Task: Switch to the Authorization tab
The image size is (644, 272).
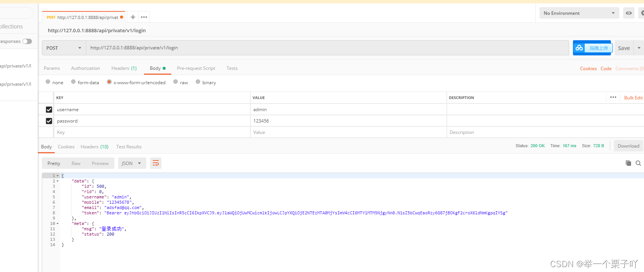Action: 85,68
